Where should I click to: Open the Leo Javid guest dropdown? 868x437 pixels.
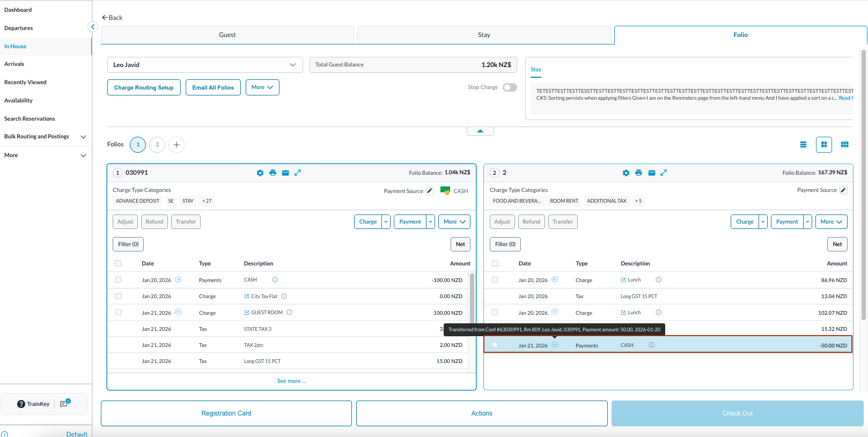point(205,65)
